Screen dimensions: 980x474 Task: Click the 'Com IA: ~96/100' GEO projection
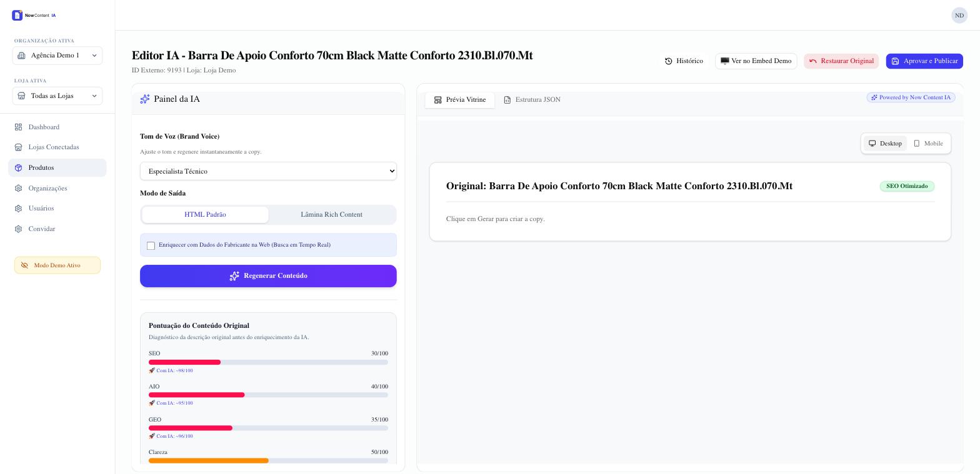[x=171, y=437]
